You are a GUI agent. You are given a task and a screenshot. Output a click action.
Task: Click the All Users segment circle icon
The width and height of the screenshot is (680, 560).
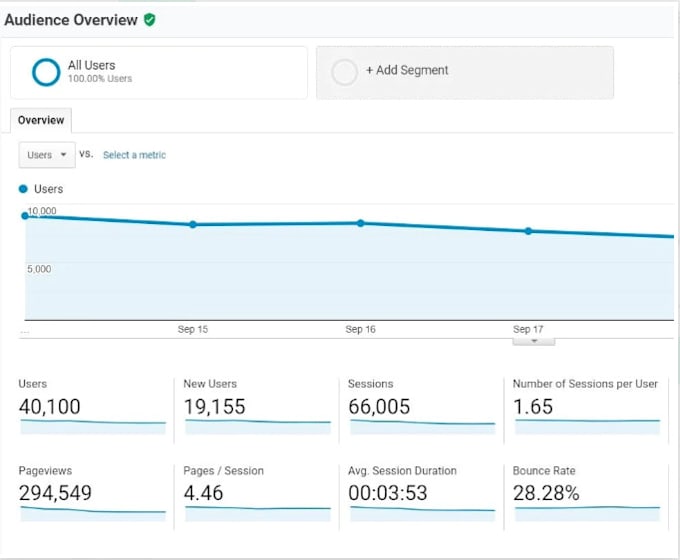pyautogui.click(x=46, y=72)
